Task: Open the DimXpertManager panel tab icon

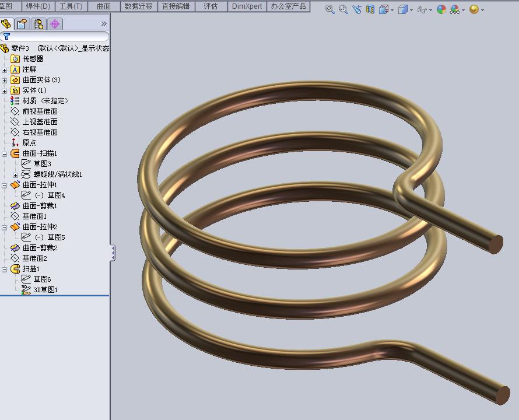Action: coord(55,24)
